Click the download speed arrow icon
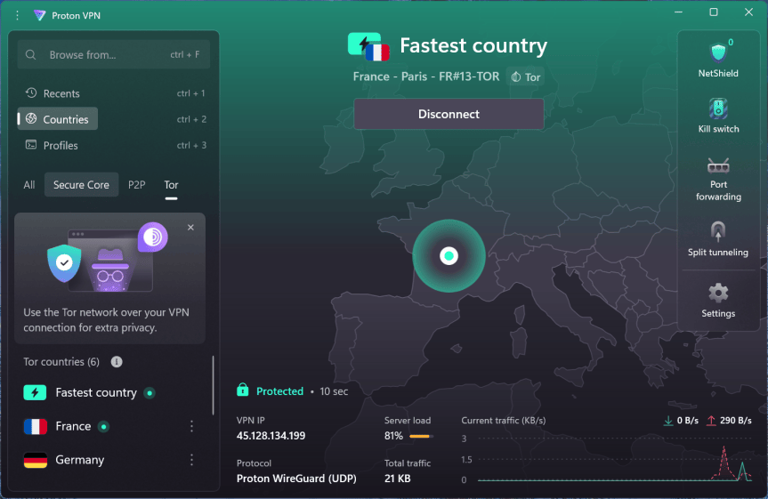 pos(668,421)
